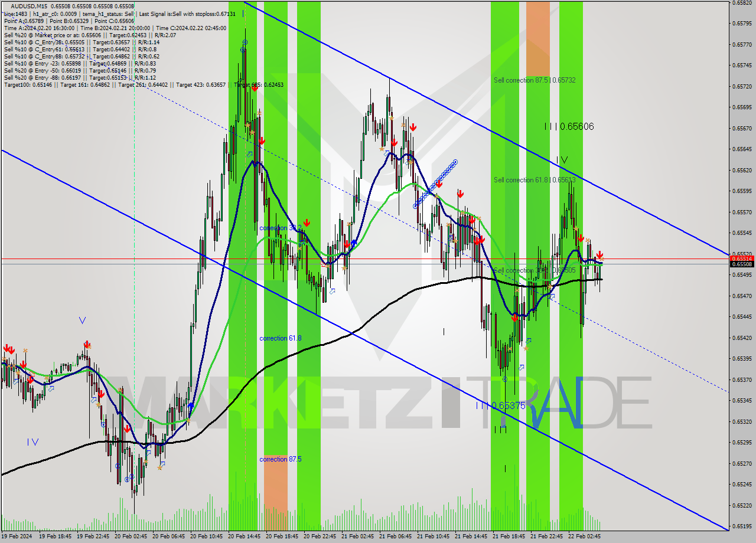Screen dimensions: 756x543
Task: Select the blue 'correction 38.2' label
Action: (x=281, y=227)
